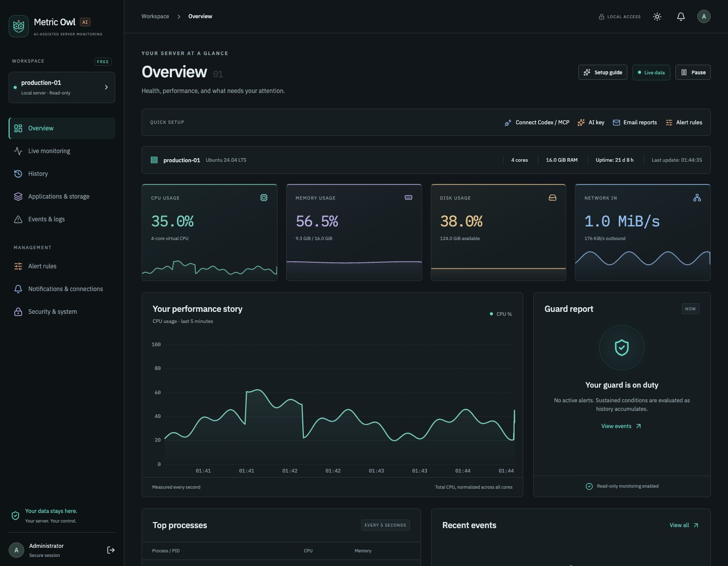Click the server icon next to production-01 info
The width and height of the screenshot is (728, 566).
pos(154,160)
